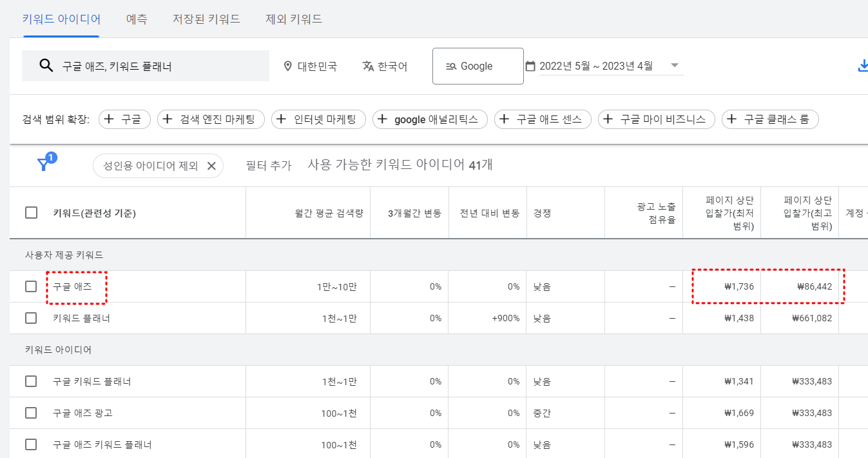Click the +900% year-over-year value
Viewport: 868px width, 458px height.
click(x=505, y=318)
